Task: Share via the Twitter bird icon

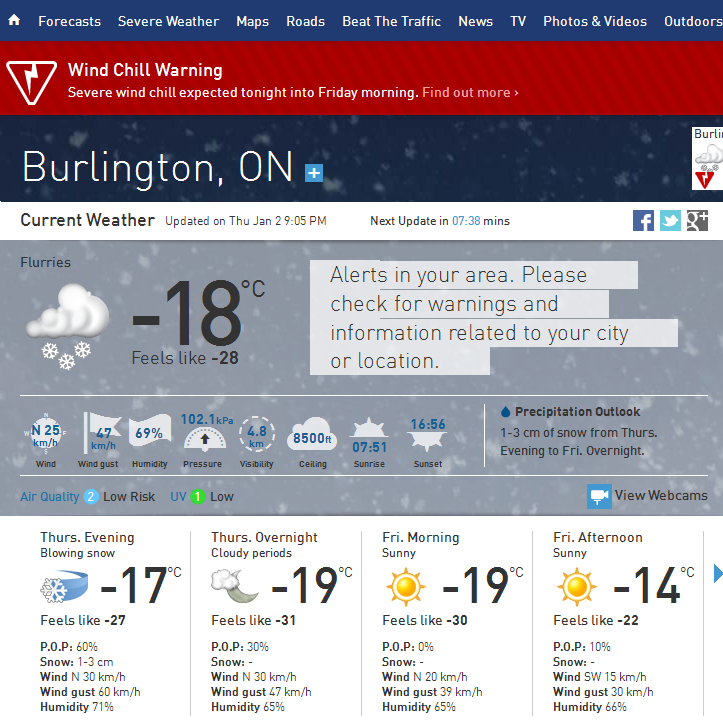Action: pyautogui.click(x=670, y=220)
